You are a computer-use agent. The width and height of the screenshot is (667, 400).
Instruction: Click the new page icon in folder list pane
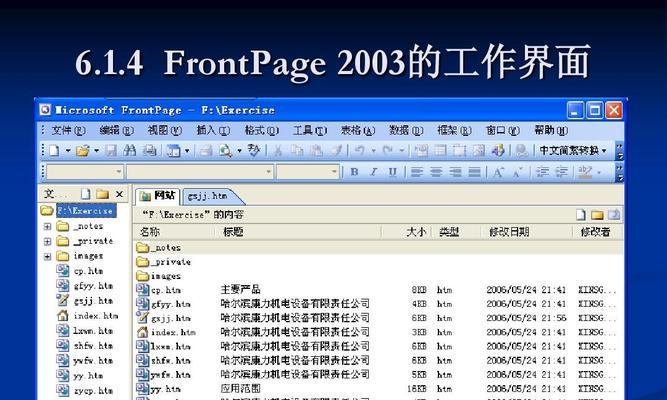click(x=86, y=194)
